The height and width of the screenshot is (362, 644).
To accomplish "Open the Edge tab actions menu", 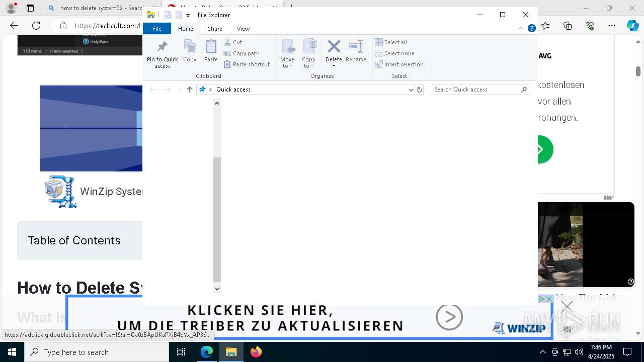I will tap(30, 8).
